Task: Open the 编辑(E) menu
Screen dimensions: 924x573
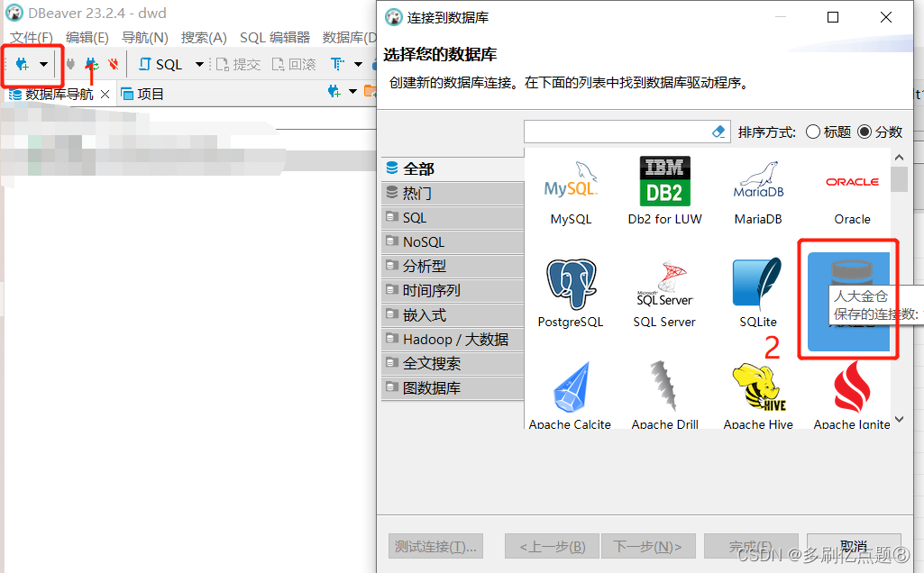Action: (x=87, y=38)
